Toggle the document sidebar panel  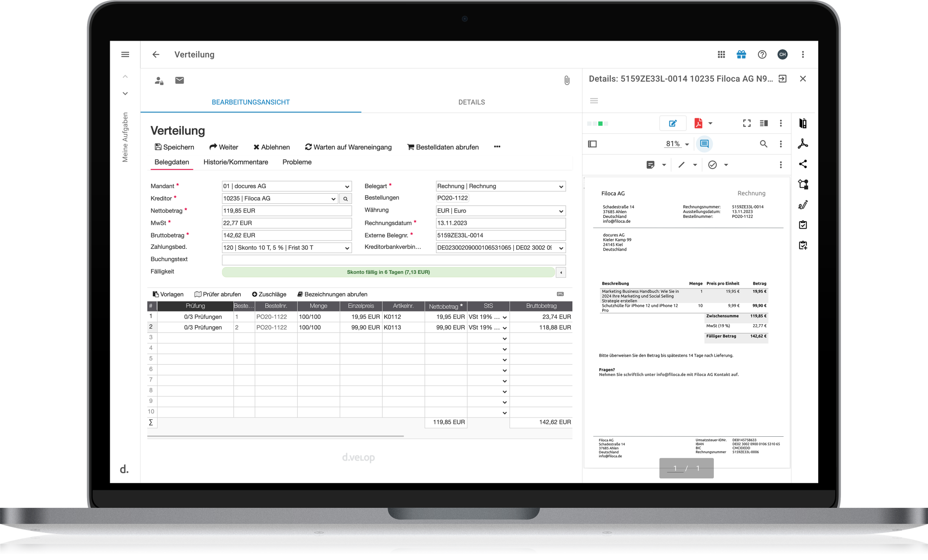pyautogui.click(x=593, y=144)
